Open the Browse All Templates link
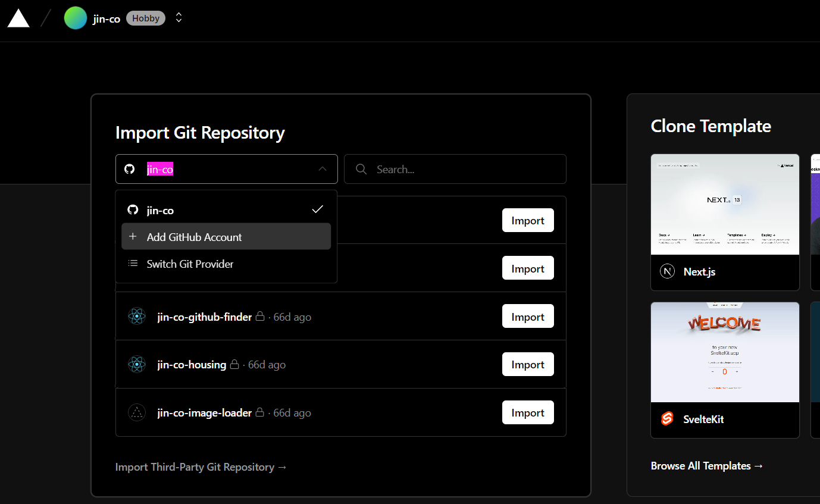The image size is (820, 504). click(707, 466)
